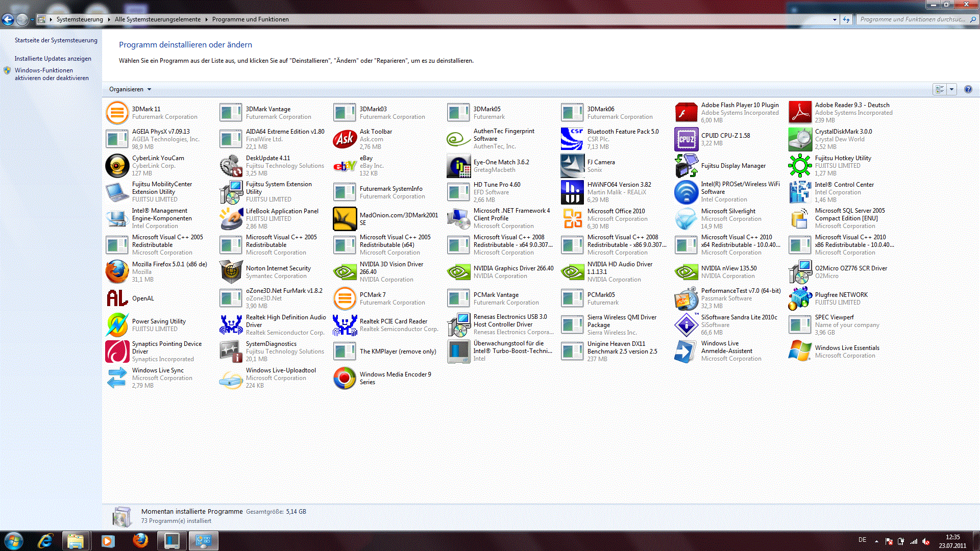The width and height of the screenshot is (980, 551).
Task: Refresh the programs list
Action: click(x=846, y=19)
